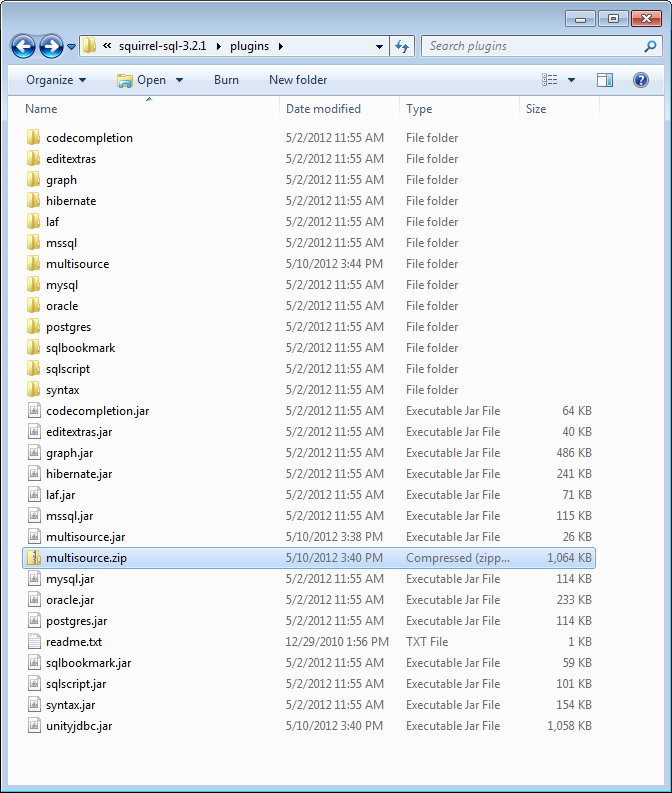This screenshot has height=793, width=672.
Task: Open the recent pages dropdown arrow
Action: point(72,47)
